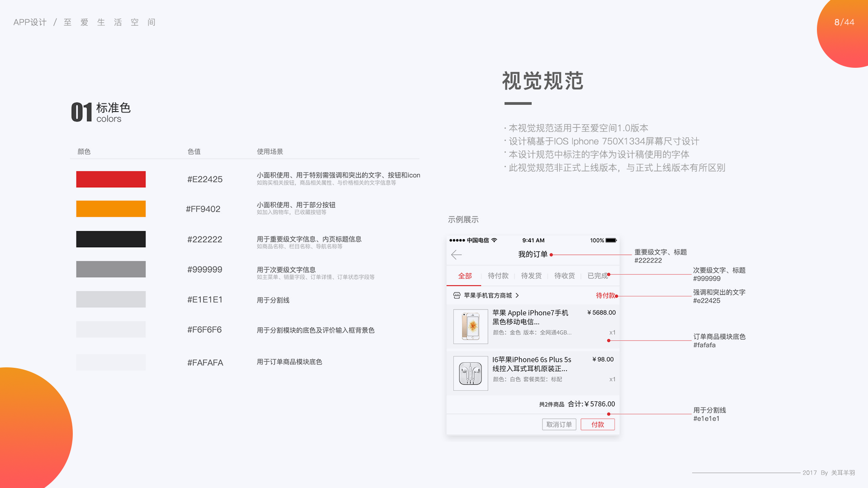The width and height of the screenshot is (868, 488).
Task: Click the 共2件商品 item count
Action: pos(552,404)
